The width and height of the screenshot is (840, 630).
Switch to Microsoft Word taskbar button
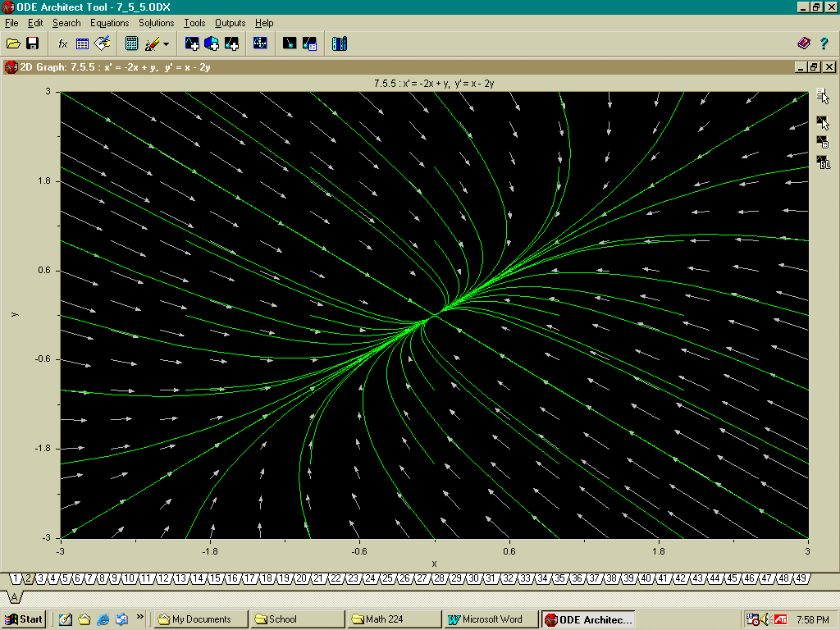(x=491, y=619)
